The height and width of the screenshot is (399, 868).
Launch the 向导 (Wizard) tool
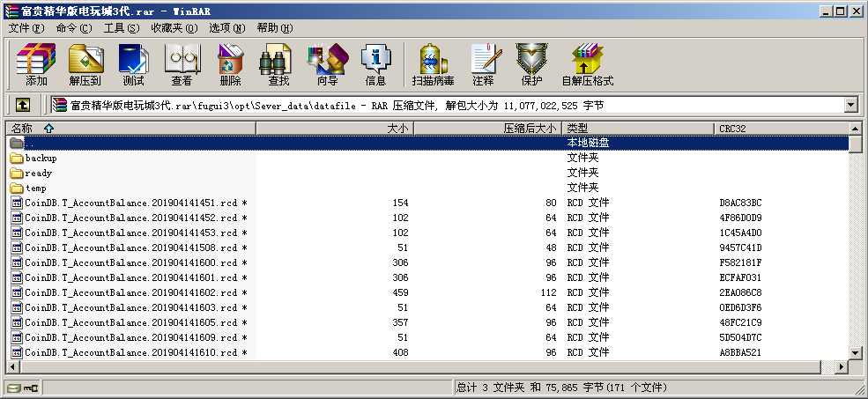pyautogui.click(x=327, y=65)
